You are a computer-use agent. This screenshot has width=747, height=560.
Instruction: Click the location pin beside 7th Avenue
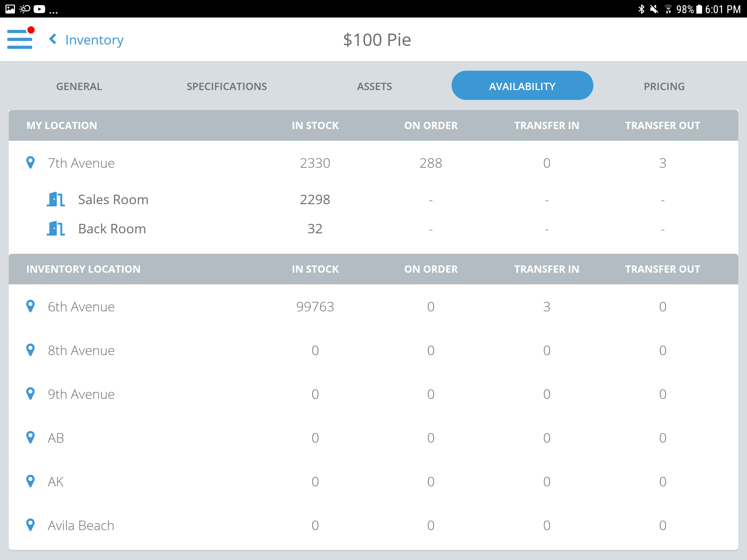31,163
